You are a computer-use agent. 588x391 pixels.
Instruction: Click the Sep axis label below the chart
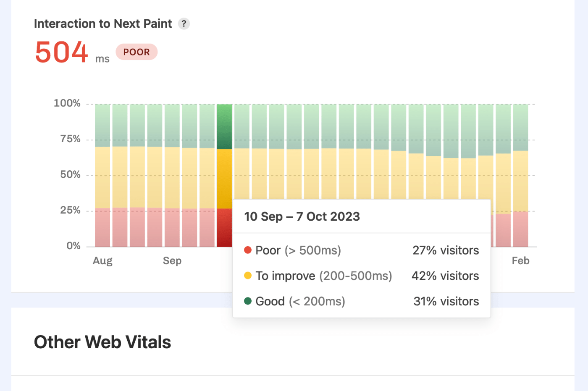point(172,261)
